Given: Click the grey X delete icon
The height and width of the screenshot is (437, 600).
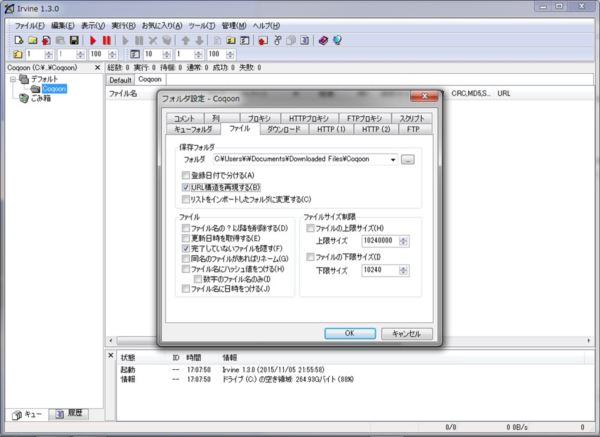Looking at the screenshot, I should [153, 40].
